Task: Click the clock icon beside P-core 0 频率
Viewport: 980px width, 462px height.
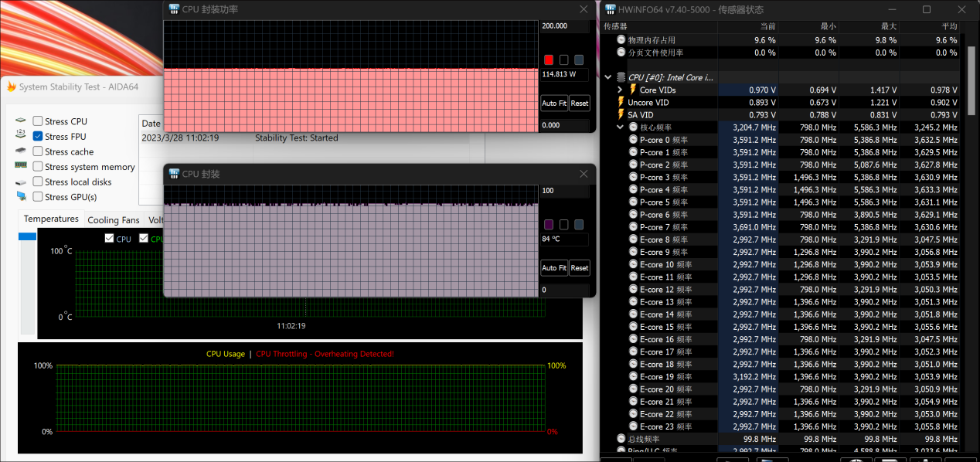Action: pos(633,140)
